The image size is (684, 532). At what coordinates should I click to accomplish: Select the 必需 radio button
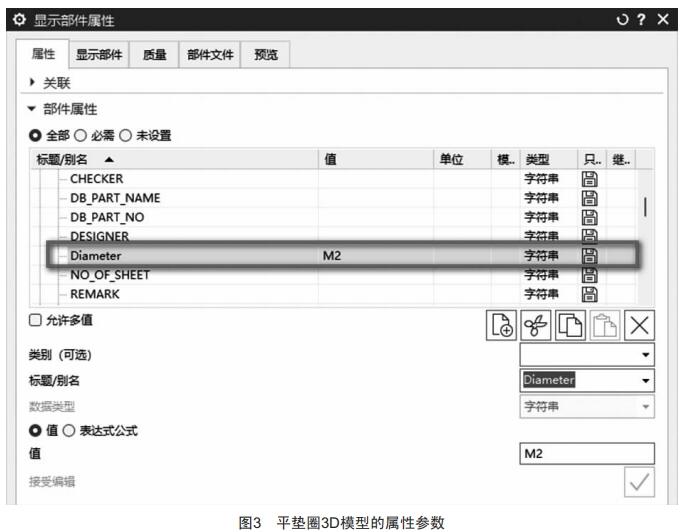80,136
